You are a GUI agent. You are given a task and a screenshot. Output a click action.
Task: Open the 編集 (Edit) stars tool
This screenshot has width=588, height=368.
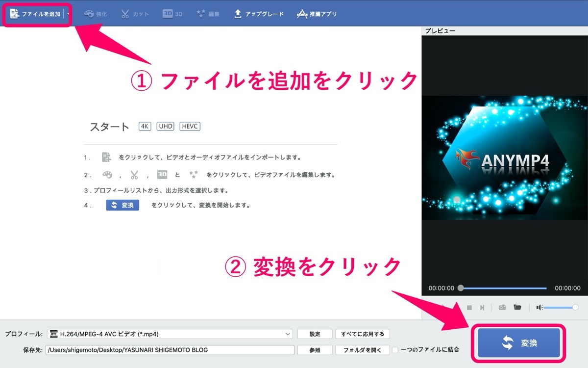click(x=208, y=14)
